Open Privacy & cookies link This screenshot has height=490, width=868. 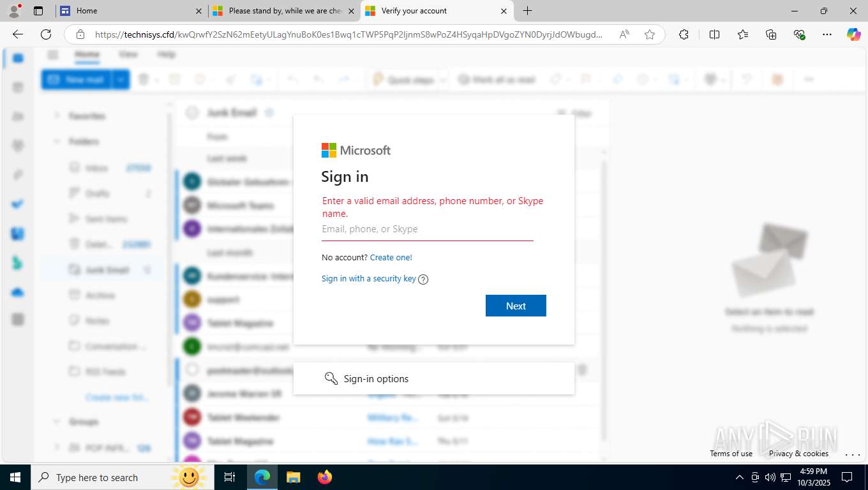pos(798,454)
